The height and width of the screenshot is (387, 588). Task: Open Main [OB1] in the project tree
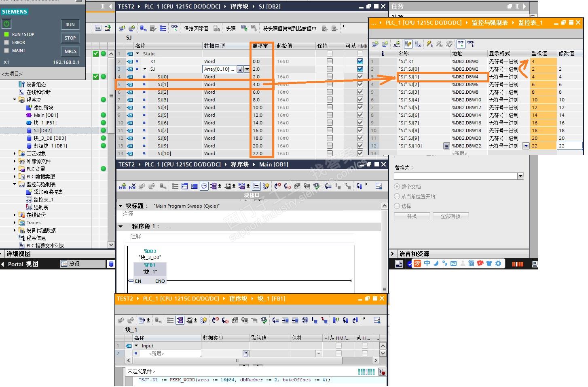tap(46, 115)
